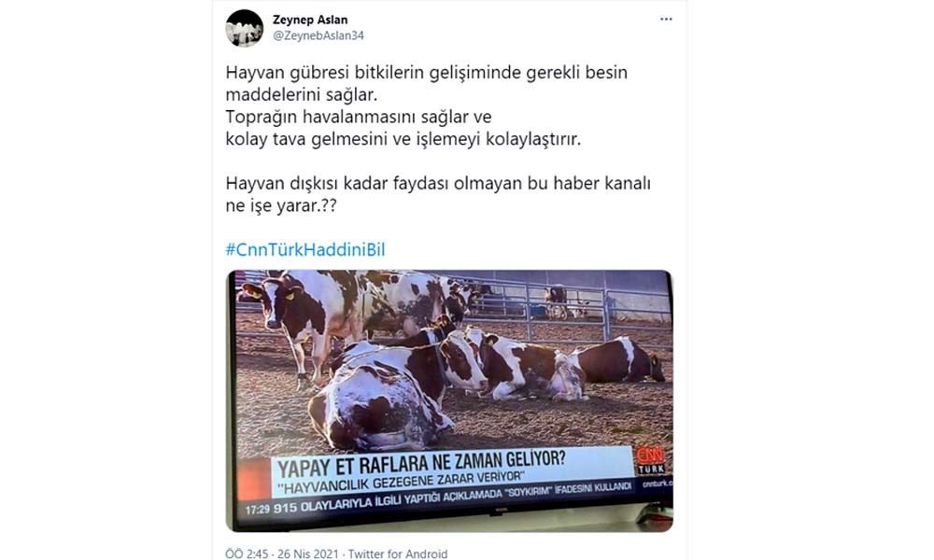
Task: Open the three-dot more options menu
Action: (x=666, y=20)
